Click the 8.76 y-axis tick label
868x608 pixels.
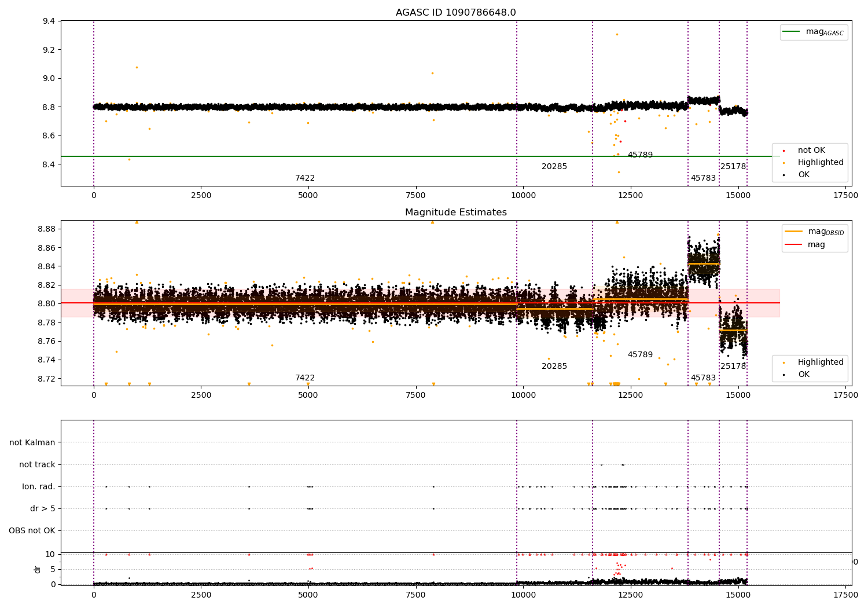[x=46, y=341]
